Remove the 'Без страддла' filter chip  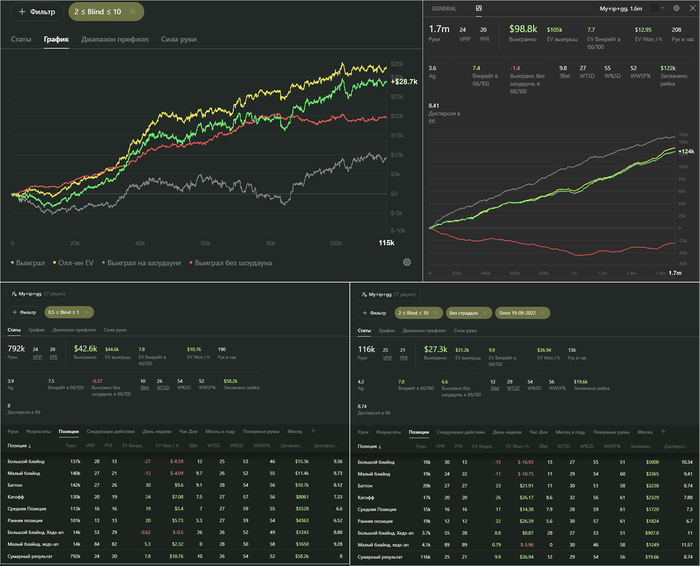(x=485, y=313)
